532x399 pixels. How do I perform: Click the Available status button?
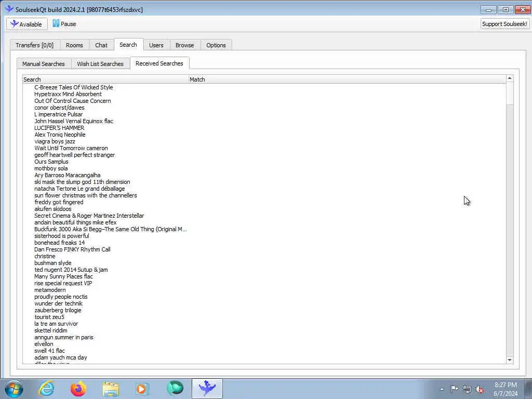[27, 24]
